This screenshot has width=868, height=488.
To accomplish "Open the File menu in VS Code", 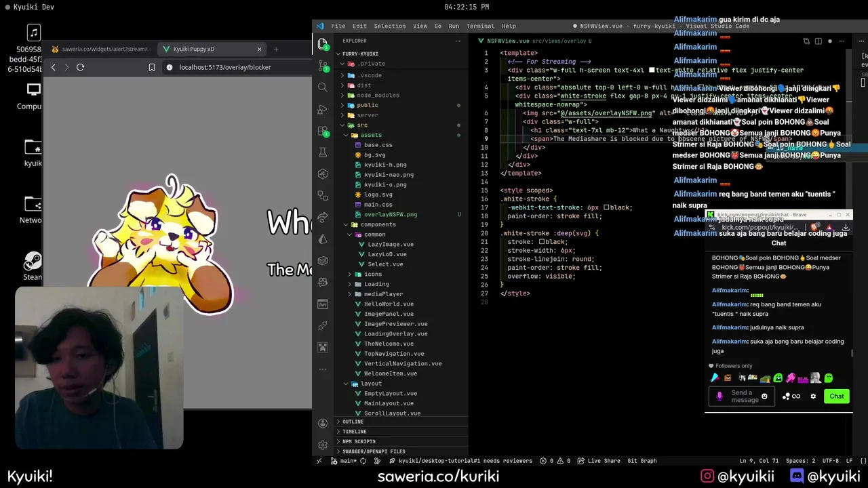I will (x=338, y=26).
